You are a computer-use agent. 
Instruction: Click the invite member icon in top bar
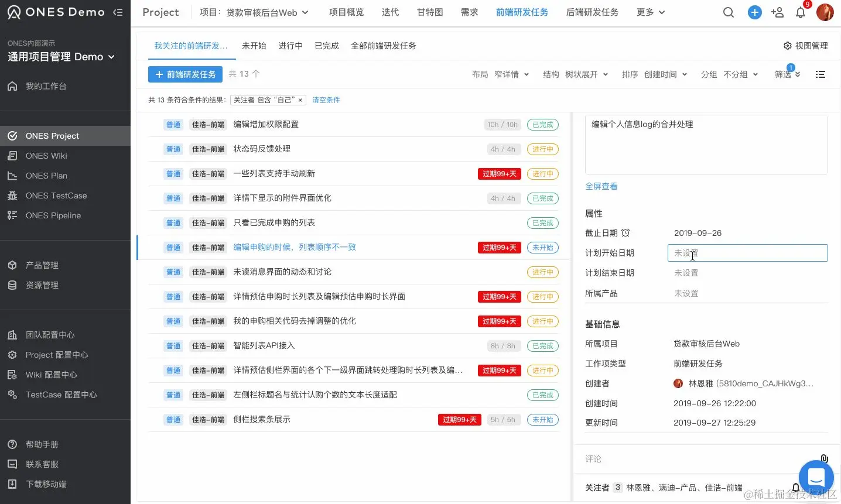click(x=777, y=12)
